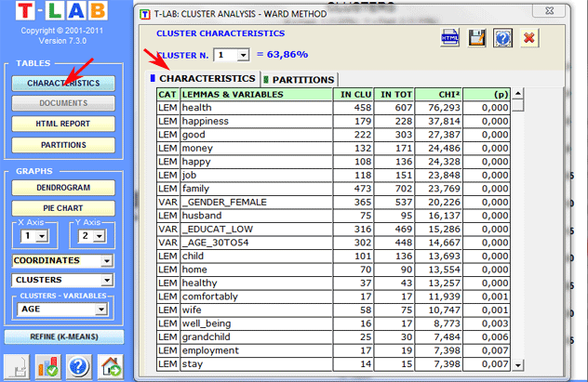Image resolution: width=588 pixels, height=382 pixels.
Task: Select the 'family' lemma cell
Action: tap(257, 189)
